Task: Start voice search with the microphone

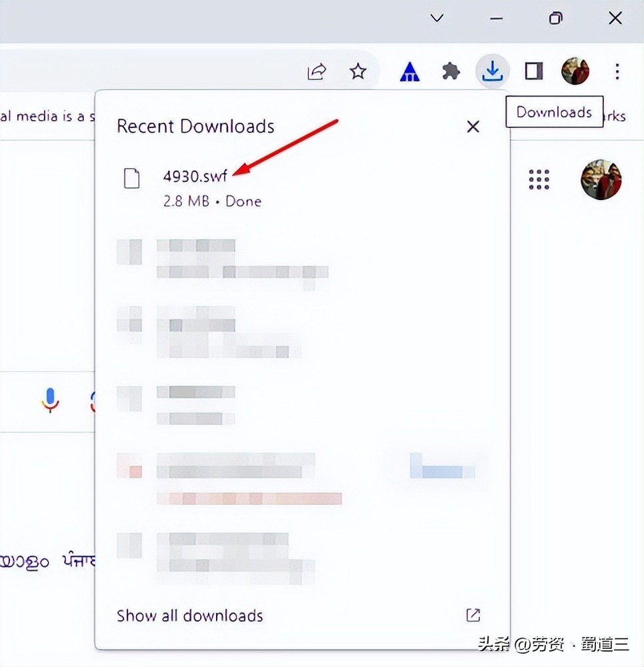Action: coord(50,400)
